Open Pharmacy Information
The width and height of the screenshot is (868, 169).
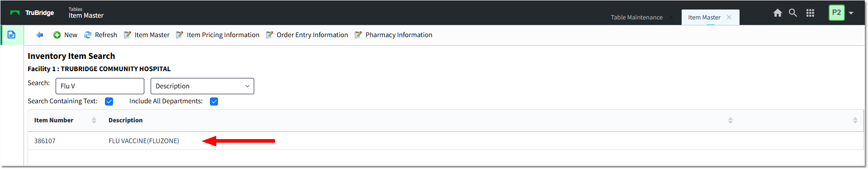394,35
